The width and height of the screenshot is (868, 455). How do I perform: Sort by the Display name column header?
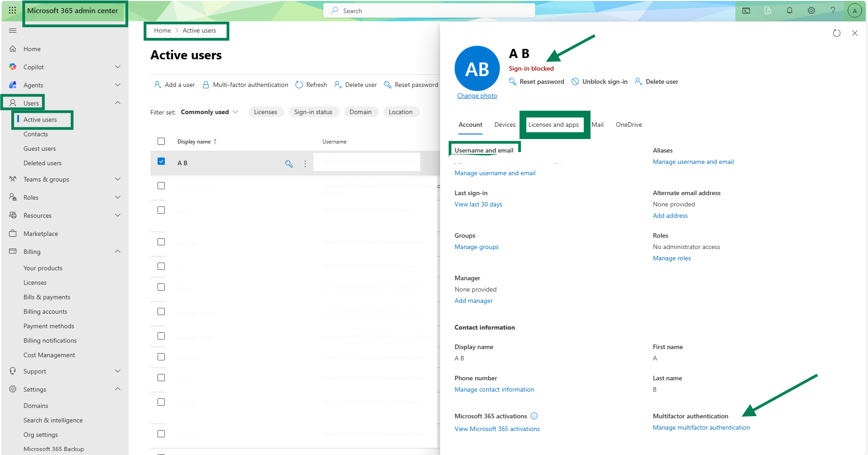click(x=197, y=142)
